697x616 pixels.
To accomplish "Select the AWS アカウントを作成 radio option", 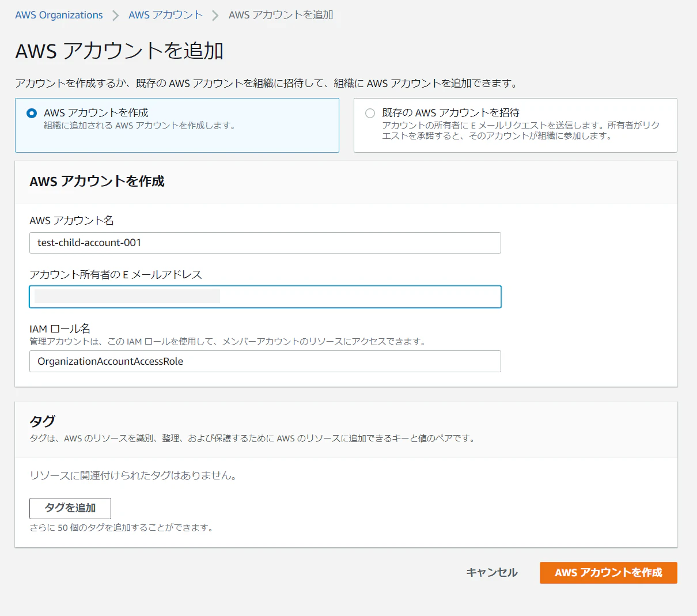I will (x=32, y=113).
